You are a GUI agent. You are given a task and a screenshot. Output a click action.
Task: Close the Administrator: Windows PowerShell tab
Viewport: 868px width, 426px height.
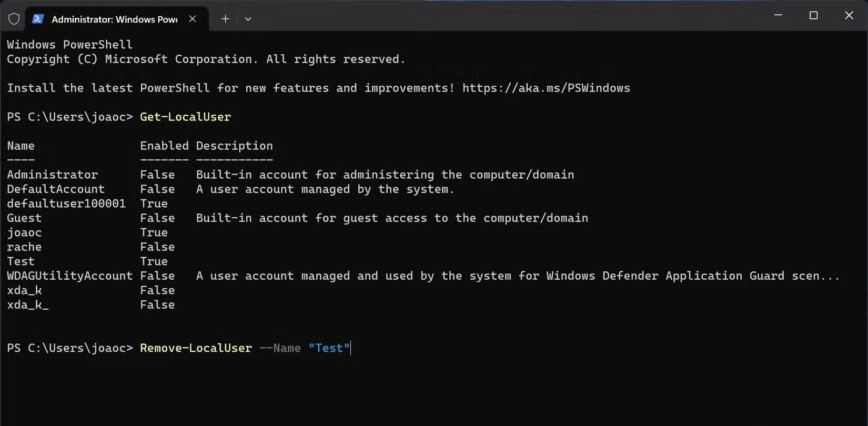(193, 19)
